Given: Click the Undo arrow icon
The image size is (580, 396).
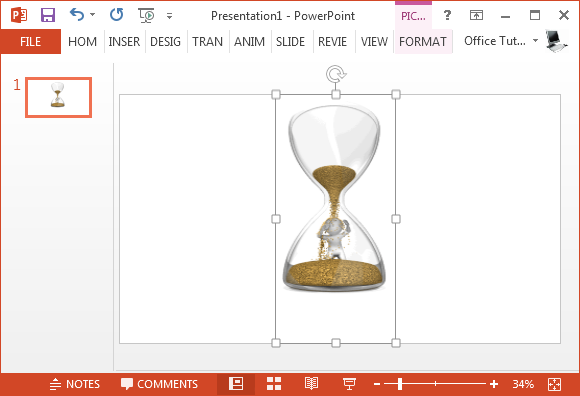Looking at the screenshot, I should point(77,15).
